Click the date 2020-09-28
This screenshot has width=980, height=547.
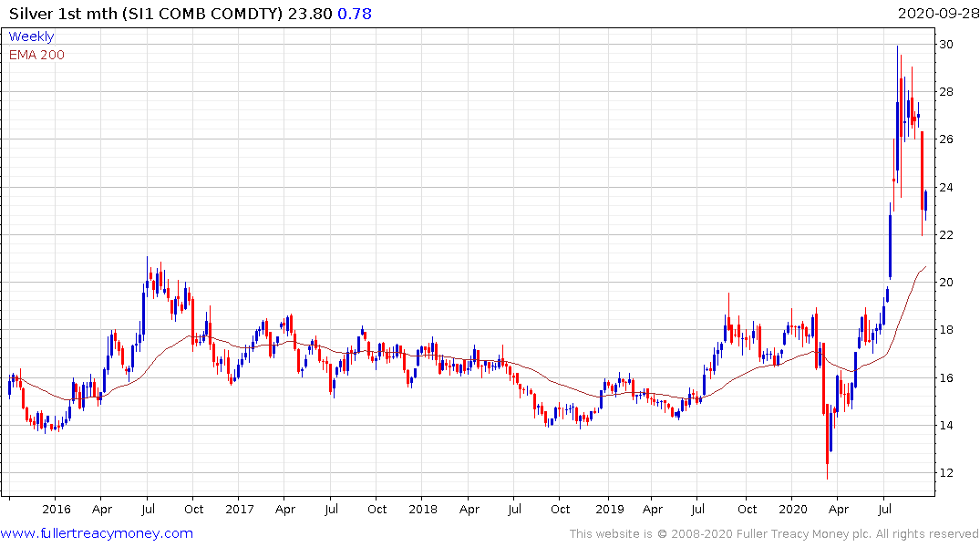pos(938,13)
